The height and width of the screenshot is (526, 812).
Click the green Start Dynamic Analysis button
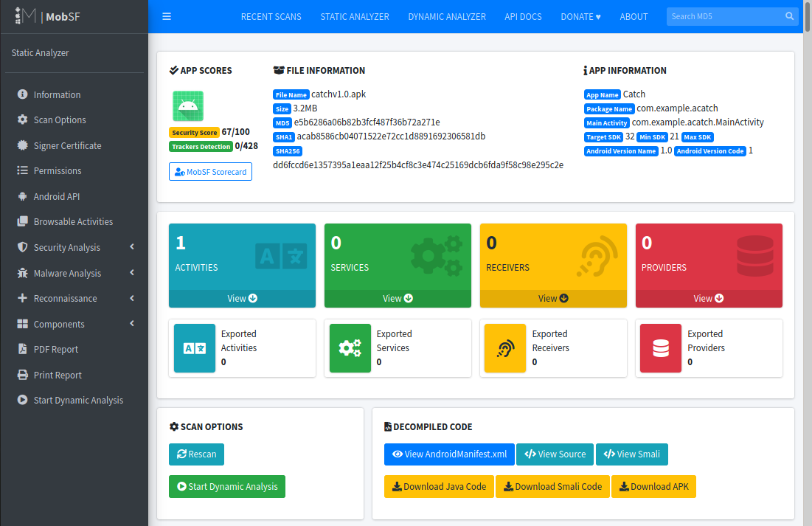(227, 486)
